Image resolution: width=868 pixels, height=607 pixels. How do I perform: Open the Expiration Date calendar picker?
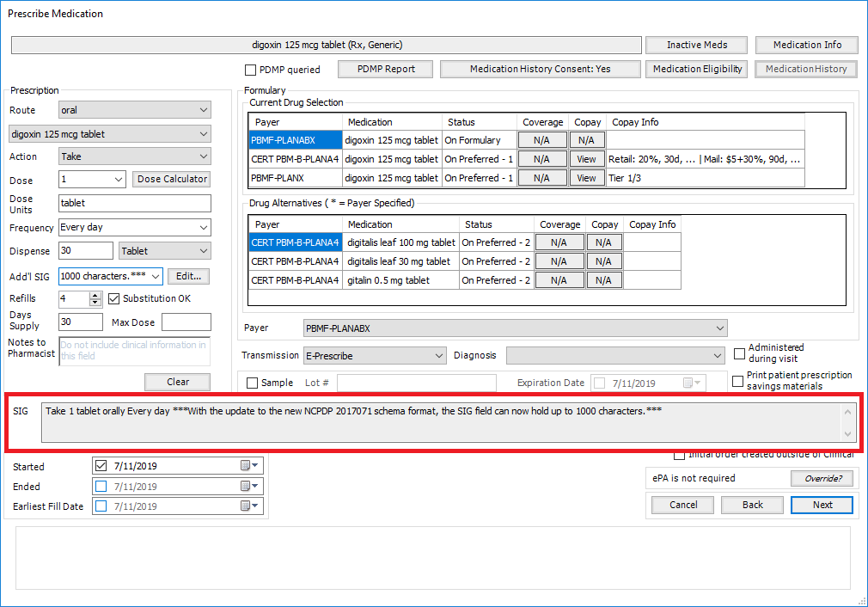click(692, 383)
